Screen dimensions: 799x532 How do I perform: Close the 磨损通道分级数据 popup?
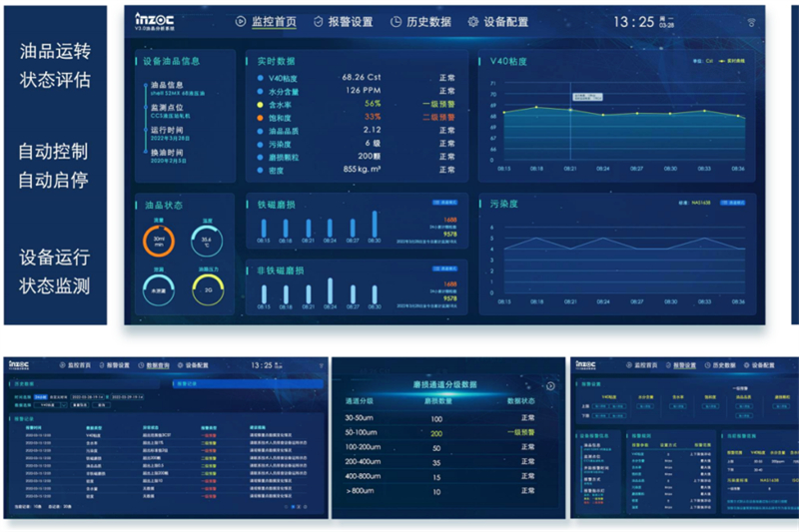click(x=550, y=386)
